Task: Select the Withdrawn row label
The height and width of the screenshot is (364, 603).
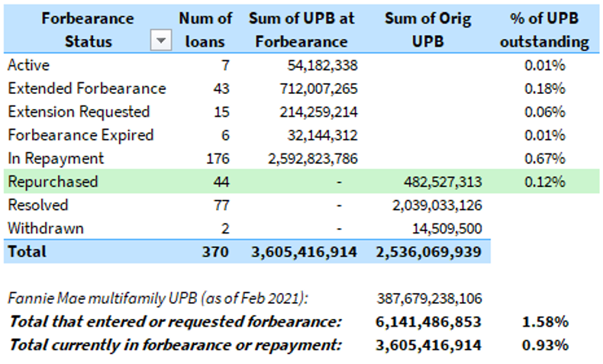Action: [x=45, y=228]
